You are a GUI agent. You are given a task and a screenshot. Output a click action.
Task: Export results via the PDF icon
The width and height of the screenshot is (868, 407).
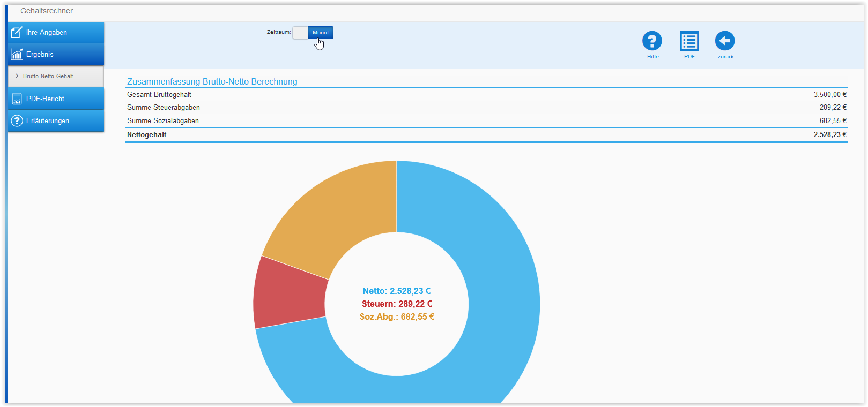pos(689,41)
